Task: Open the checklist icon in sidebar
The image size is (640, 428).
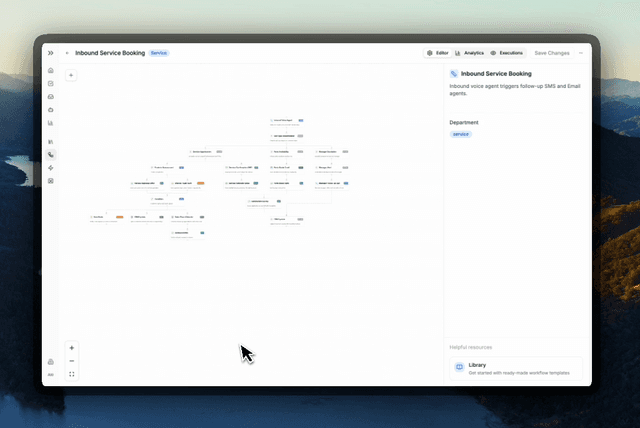Action: pos(51,84)
